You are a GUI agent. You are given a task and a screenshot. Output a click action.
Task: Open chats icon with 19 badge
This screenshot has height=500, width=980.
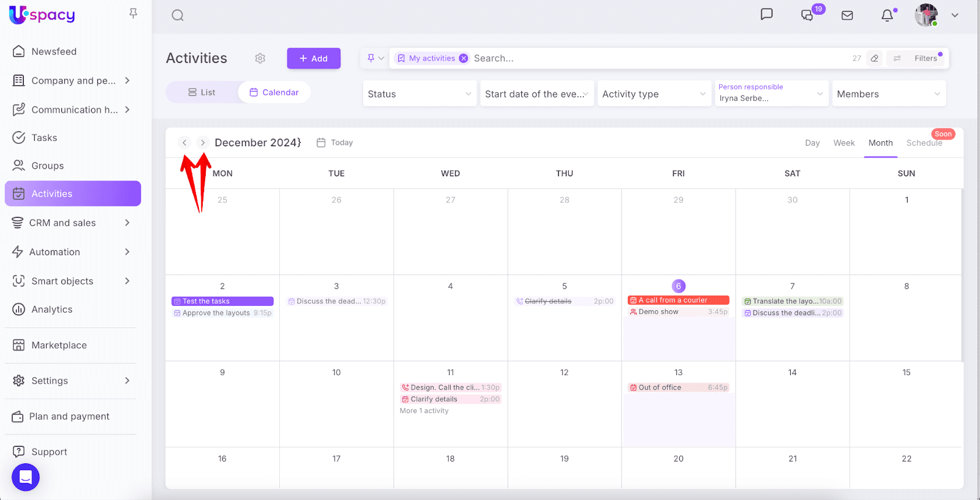click(808, 15)
